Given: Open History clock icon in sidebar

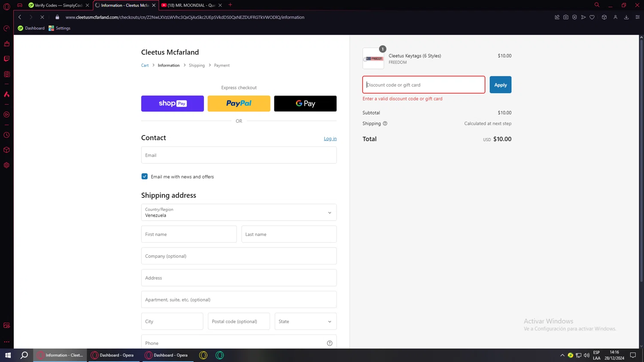Looking at the screenshot, I should [6, 135].
